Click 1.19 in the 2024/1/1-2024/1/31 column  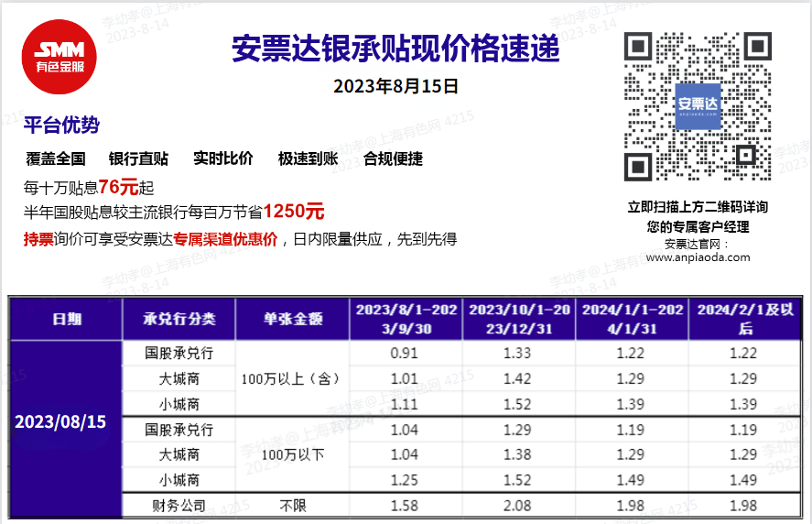coord(630,430)
